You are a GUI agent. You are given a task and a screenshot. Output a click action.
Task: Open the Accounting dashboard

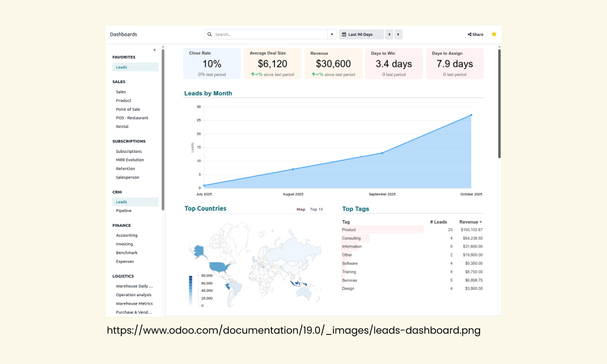127,235
